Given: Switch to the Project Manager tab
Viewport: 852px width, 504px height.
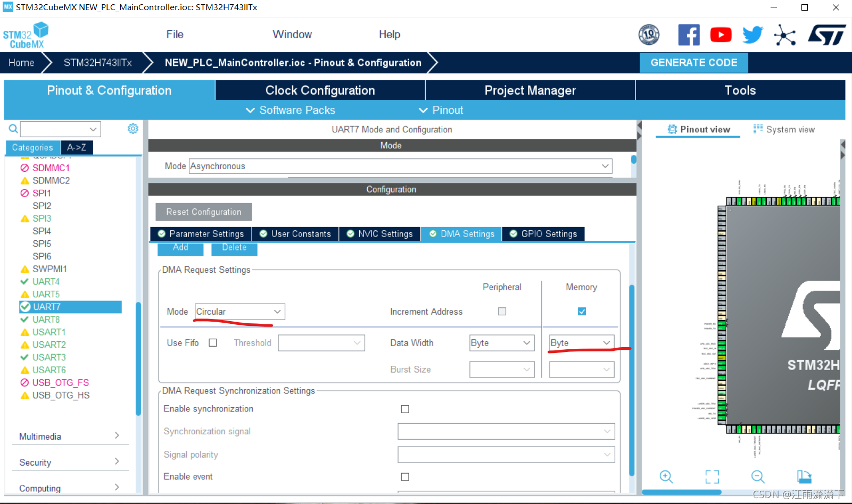Looking at the screenshot, I should point(530,90).
